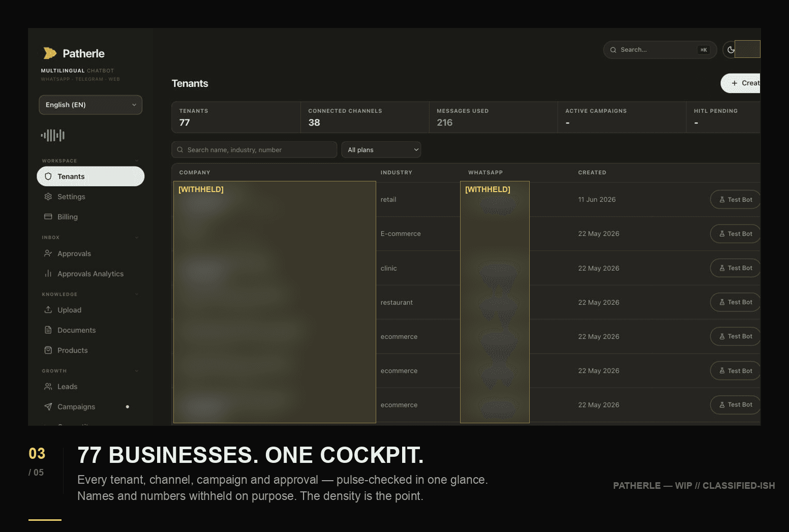
Task: Click the E-commerce industry cell
Action: [x=401, y=234]
